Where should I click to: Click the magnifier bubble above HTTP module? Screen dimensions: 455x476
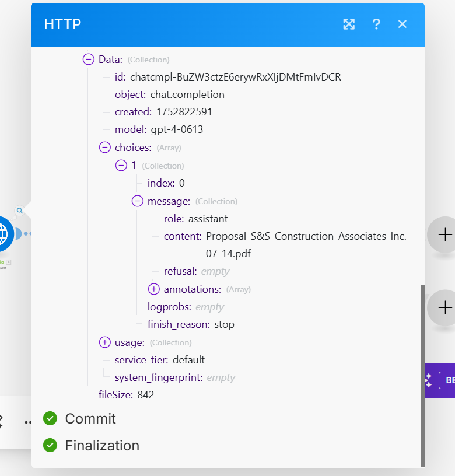(20, 211)
